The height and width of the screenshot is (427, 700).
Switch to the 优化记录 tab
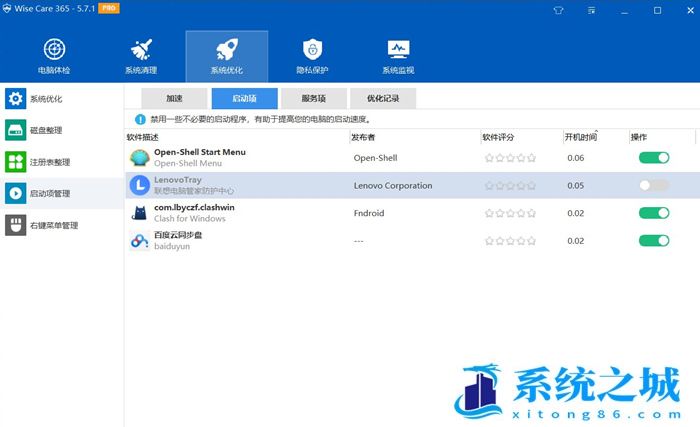pyautogui.click(x=383, y=98)
